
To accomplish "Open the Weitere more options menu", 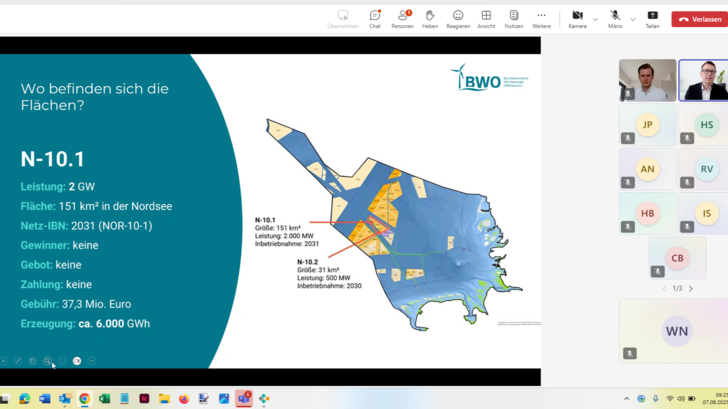I will (541, 17).
